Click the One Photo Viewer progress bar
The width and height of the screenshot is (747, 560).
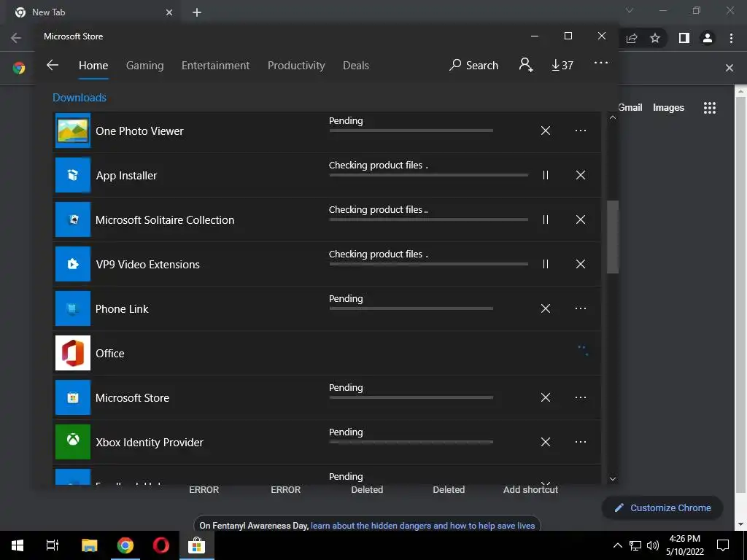[x=411, y=131]
